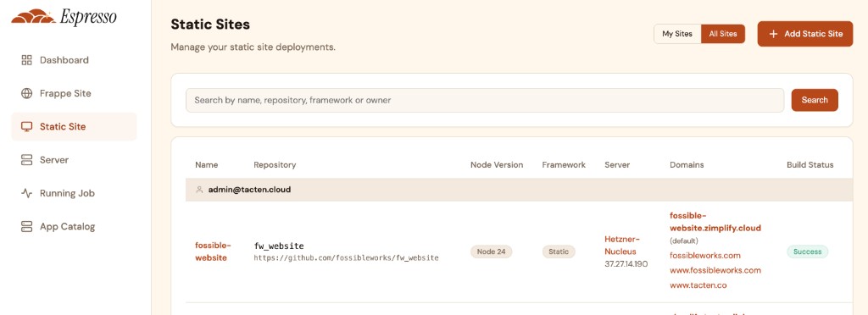Viewport: 868px width, 315px height.
Task: Click the Server stack icon
Action: click(x=26, y=160)
